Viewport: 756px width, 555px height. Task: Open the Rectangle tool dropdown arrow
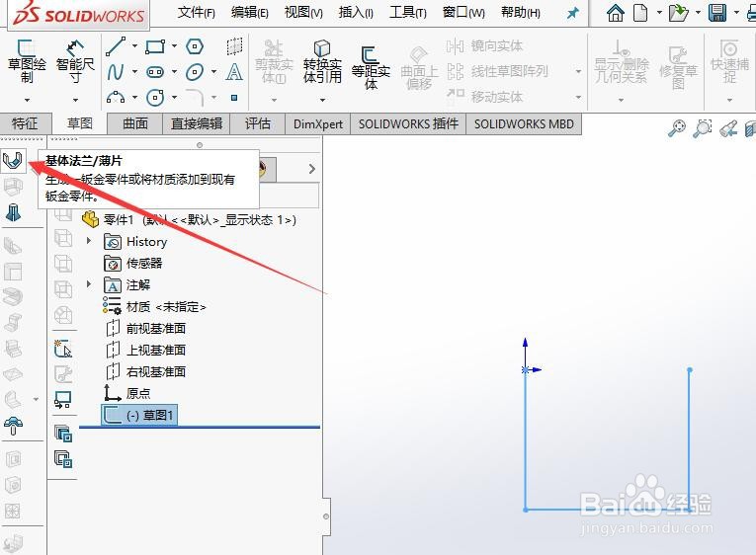point(174,46)
